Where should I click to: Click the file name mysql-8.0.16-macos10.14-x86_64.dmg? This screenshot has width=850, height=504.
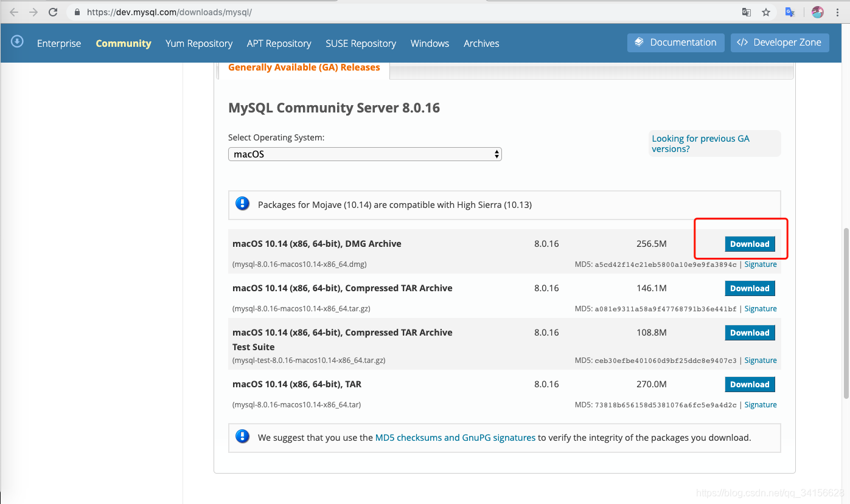pos(299,264)
